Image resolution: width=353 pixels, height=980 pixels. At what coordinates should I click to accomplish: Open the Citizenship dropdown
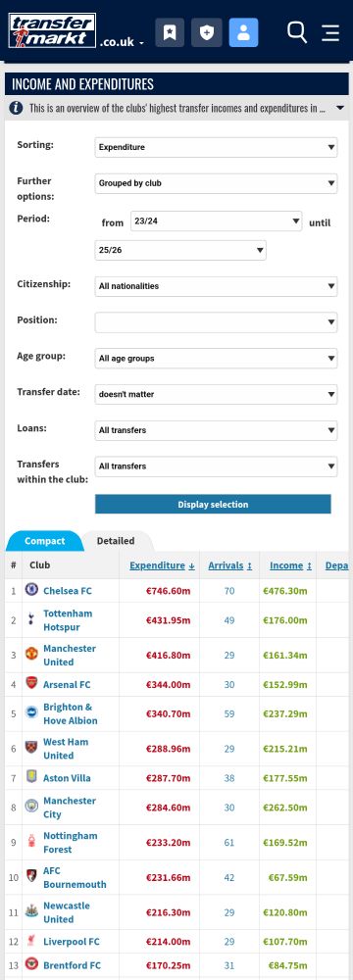click(216, 286)
